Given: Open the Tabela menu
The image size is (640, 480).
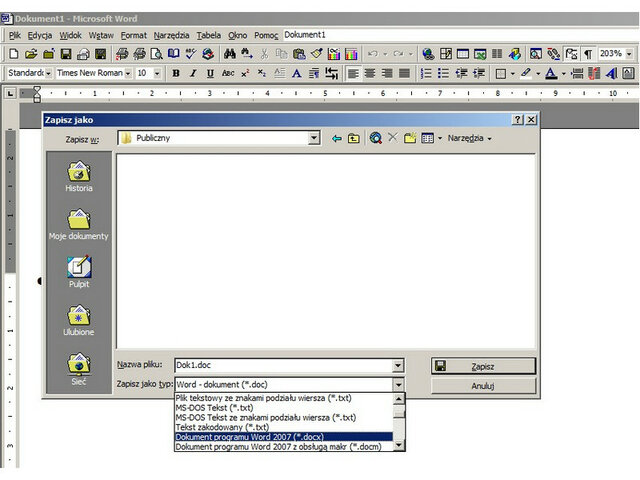Looking at the screenshot, I should coord(209,36).
